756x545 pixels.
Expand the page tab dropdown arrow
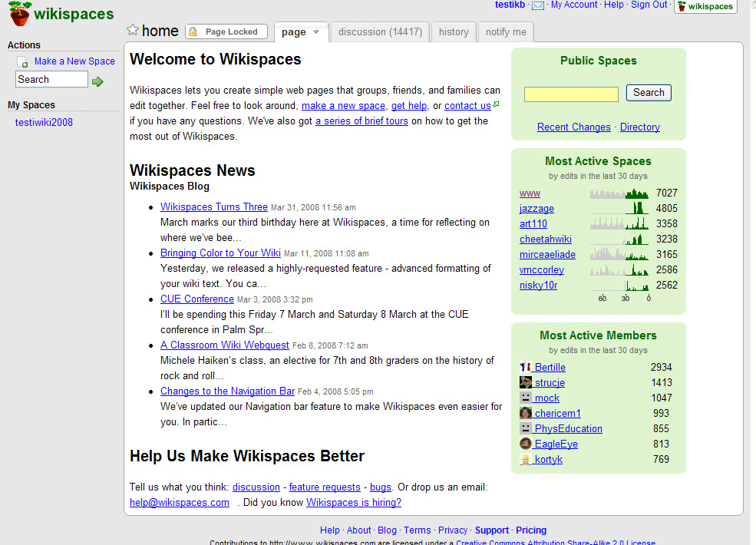pos(315,32)
